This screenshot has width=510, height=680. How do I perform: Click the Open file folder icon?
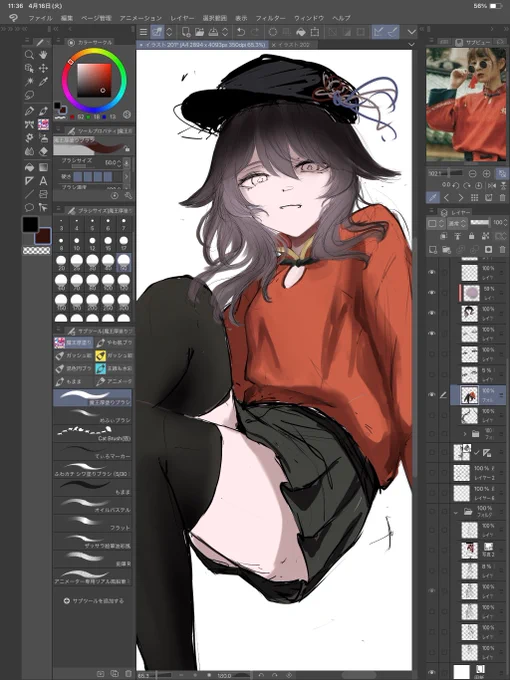(x=199, y=32)
